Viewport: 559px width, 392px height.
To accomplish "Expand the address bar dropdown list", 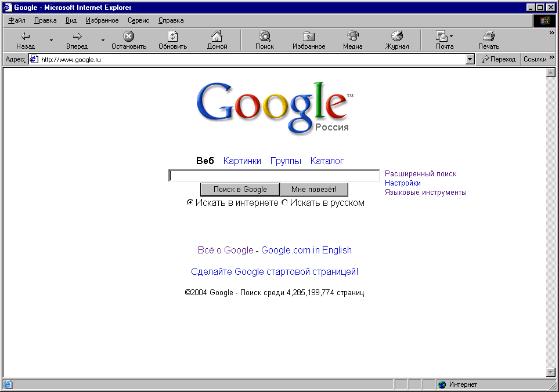I will (470, 59).
